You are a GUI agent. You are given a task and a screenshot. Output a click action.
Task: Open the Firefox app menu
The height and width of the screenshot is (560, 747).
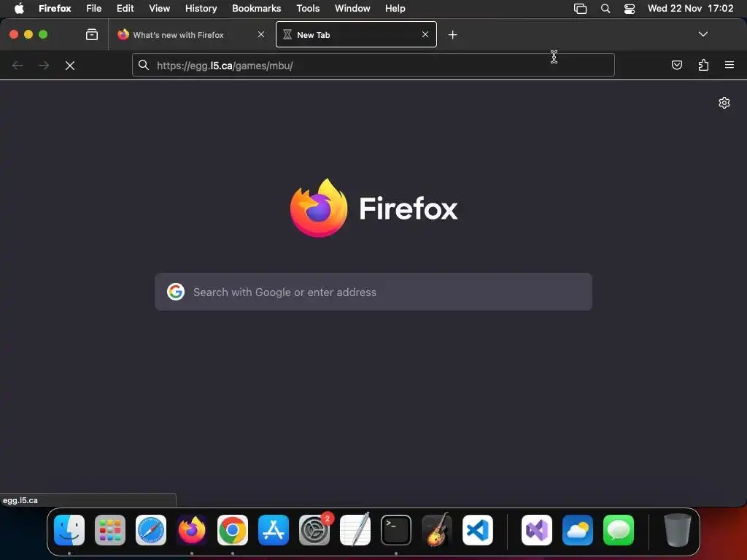pyautogui.click(x=55, y=9)
